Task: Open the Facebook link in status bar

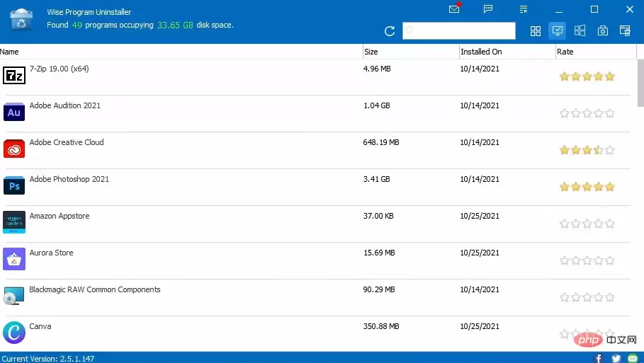Action: coord(599,358)
